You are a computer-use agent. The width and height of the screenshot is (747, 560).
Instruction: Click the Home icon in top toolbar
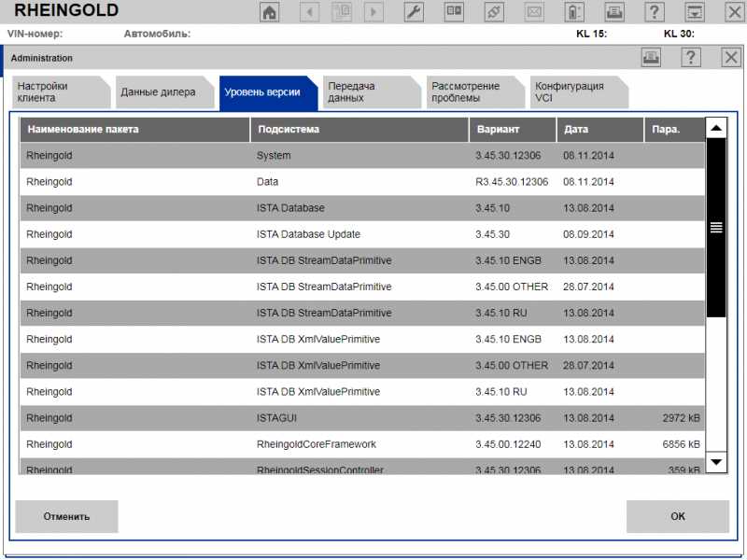point(269,12)
